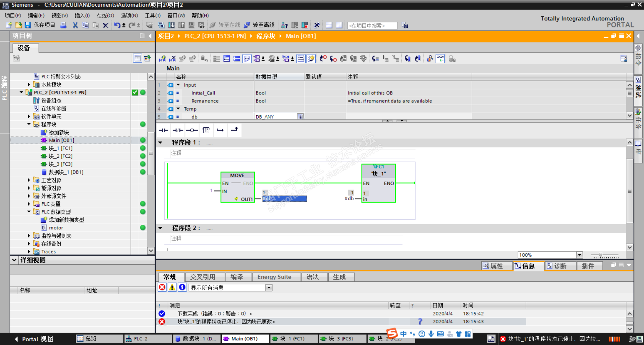This screenshot has height=345, width=644.
Task: Stop the CPU from toolbar
Action: (305, 25)
